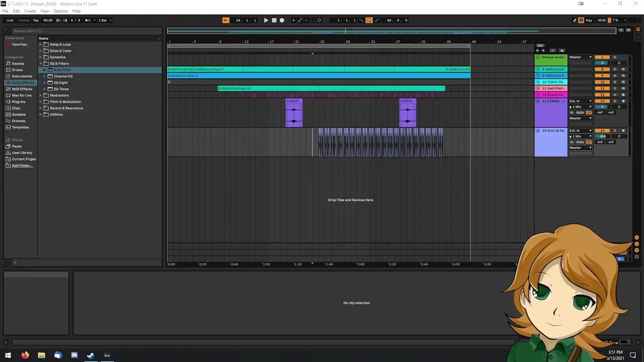Click the Set locator button
The image size is (644, 362).
coord(540,45)
